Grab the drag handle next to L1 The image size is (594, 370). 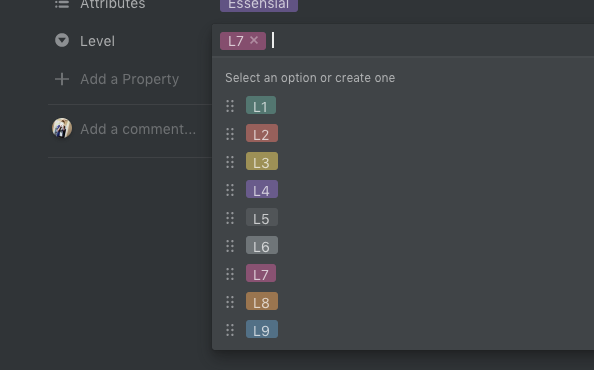coord(230,106)
